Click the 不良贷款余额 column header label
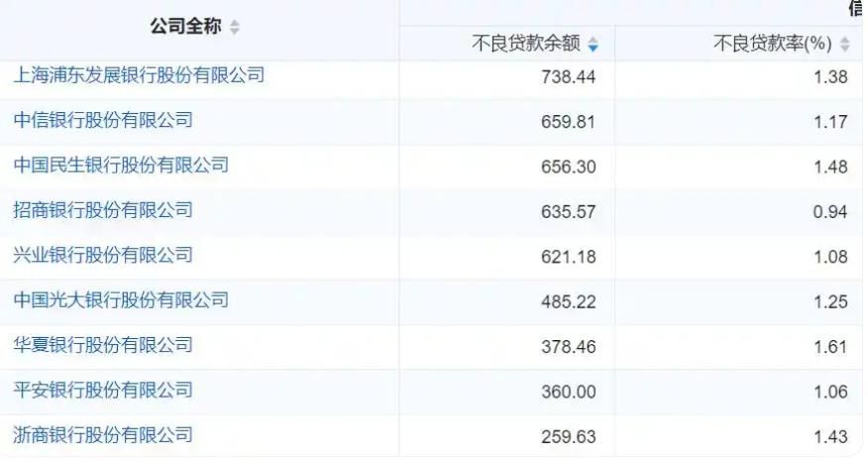Image resolution: width=868 pixels, height=461 pixels. point(526,44)
